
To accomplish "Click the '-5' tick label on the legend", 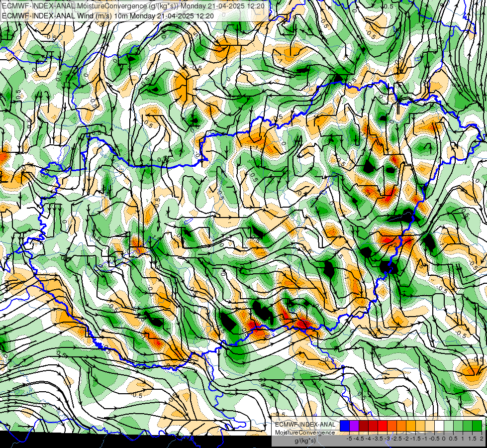I will tap(349, 439).
